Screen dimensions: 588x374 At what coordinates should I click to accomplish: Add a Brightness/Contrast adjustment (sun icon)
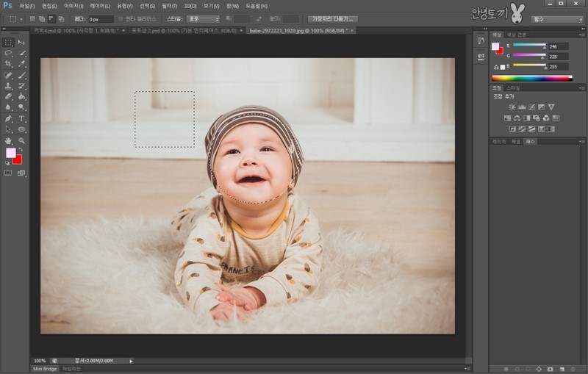pos(512,107)
